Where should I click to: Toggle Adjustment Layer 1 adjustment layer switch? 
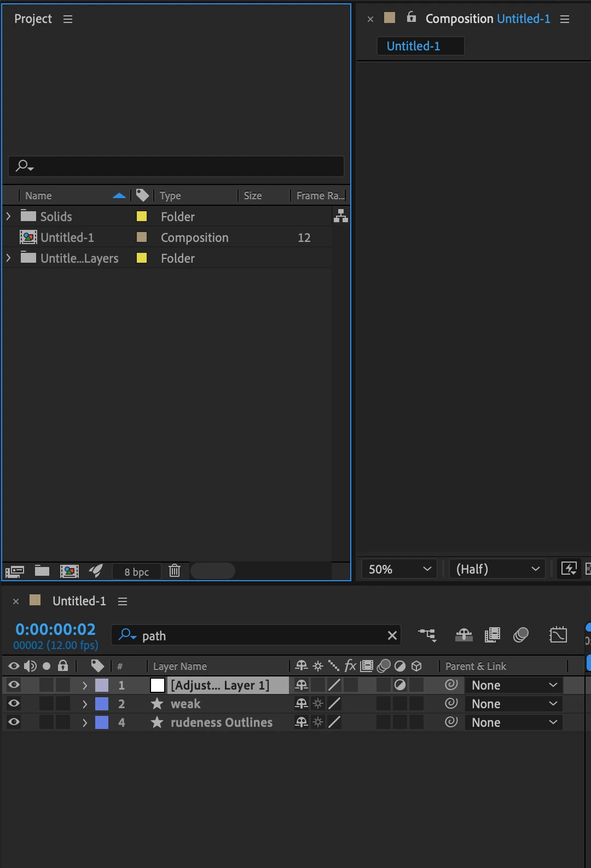click(400, 685)
